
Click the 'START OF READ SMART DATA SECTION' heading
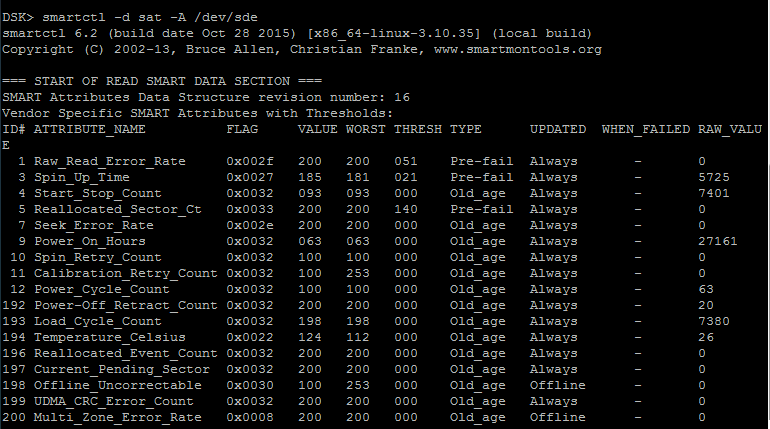pyautogui.click(x=162, y=81)
